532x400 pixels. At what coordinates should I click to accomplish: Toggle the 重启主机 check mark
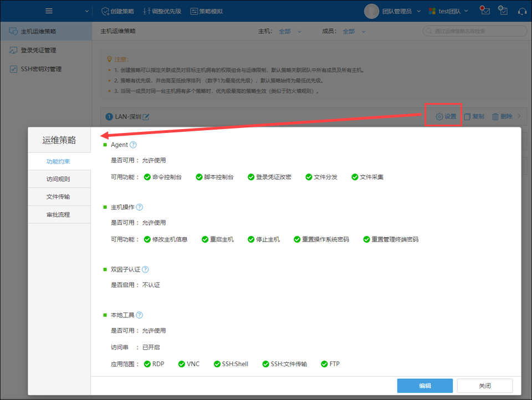click(x=205, y=239)
